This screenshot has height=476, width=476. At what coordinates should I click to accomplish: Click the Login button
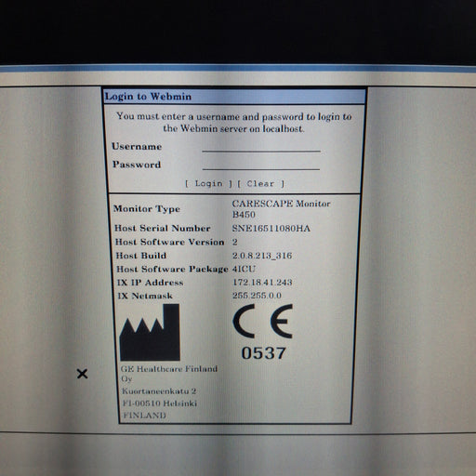(x=208, y=183)
